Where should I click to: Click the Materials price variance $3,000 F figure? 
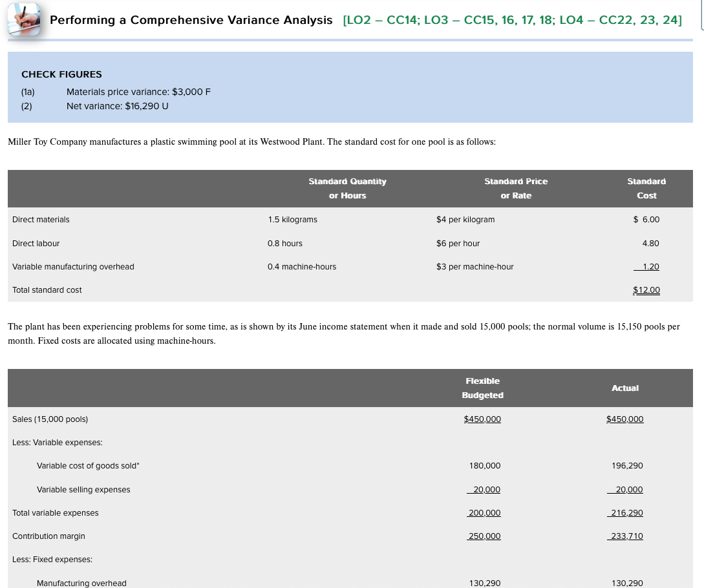[138, 92]
